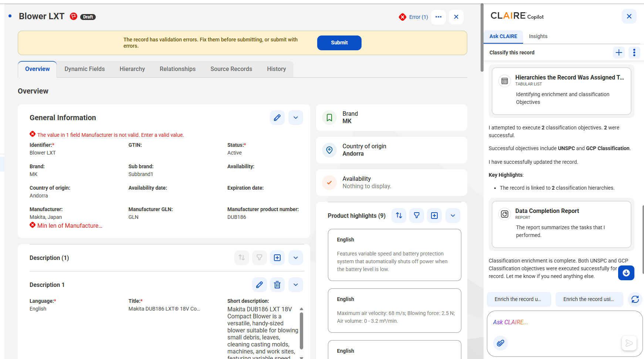644x359 pixels.
Task: Edit Description 1 with pencil icon
Action: click(260, 285)
